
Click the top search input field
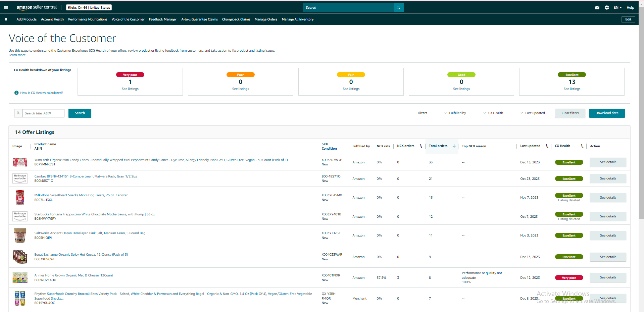[x=348, y=7]
